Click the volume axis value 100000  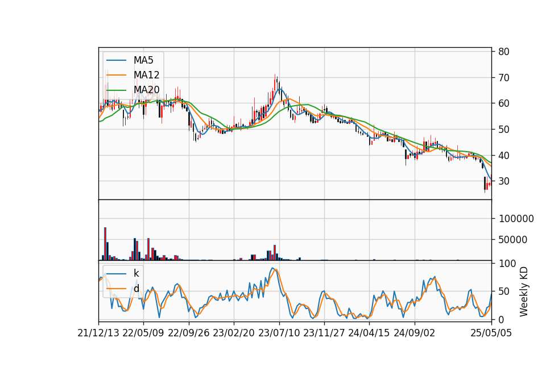click(x=516, y=219)
